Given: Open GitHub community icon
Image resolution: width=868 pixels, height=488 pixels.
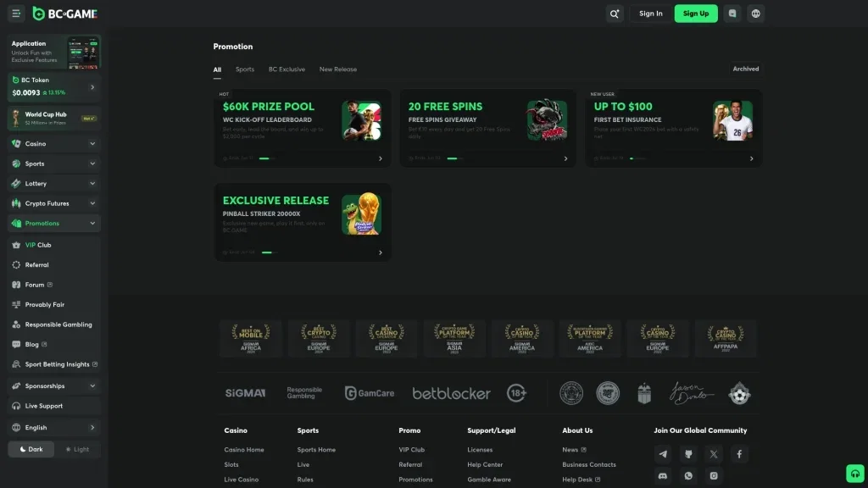Looking at the screenshot, I should click(688, 454).
